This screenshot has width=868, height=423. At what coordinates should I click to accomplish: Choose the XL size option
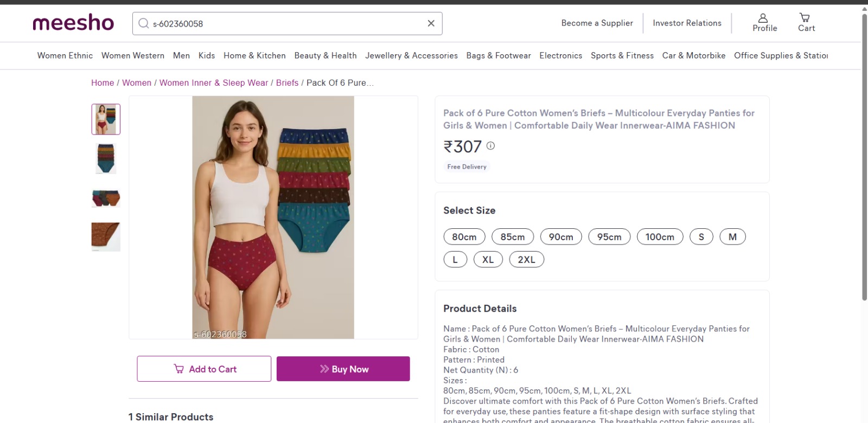pyautogui.click(x=488, y=260)
